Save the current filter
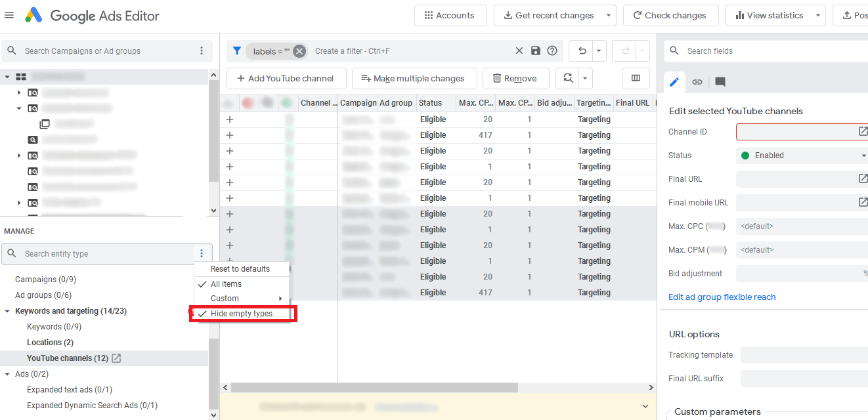The image size is (868, 420). point(536,51)
